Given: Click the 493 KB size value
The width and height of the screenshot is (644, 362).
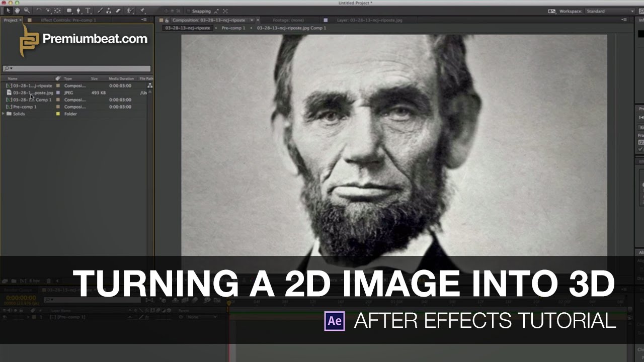Looking at the screenshot, I should (x=99, y=93).
